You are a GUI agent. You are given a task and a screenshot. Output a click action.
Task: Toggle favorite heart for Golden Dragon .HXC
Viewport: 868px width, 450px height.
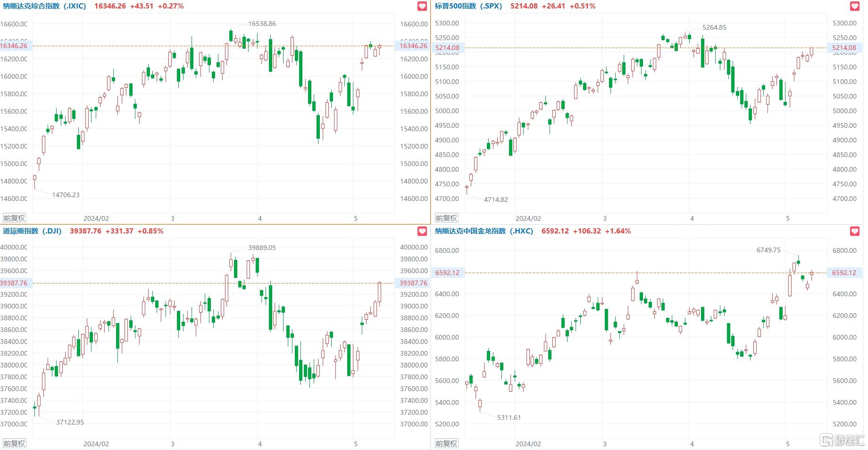point(855,231)
